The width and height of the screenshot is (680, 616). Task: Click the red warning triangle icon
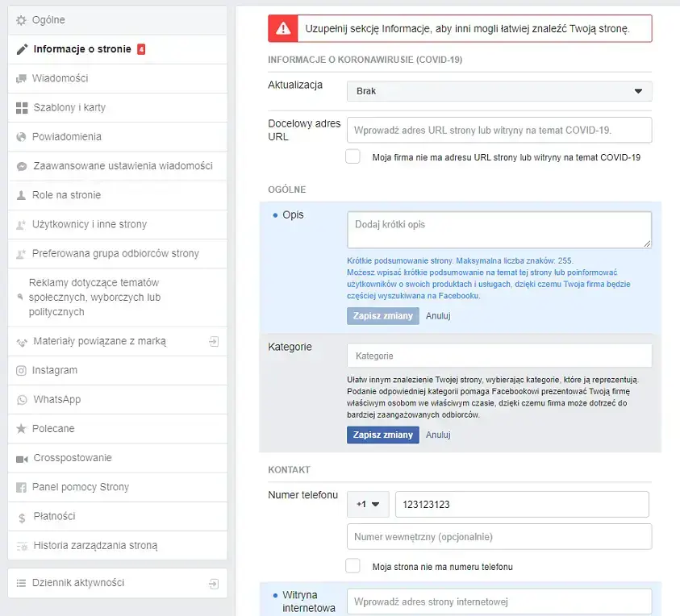tap(282, 29)
